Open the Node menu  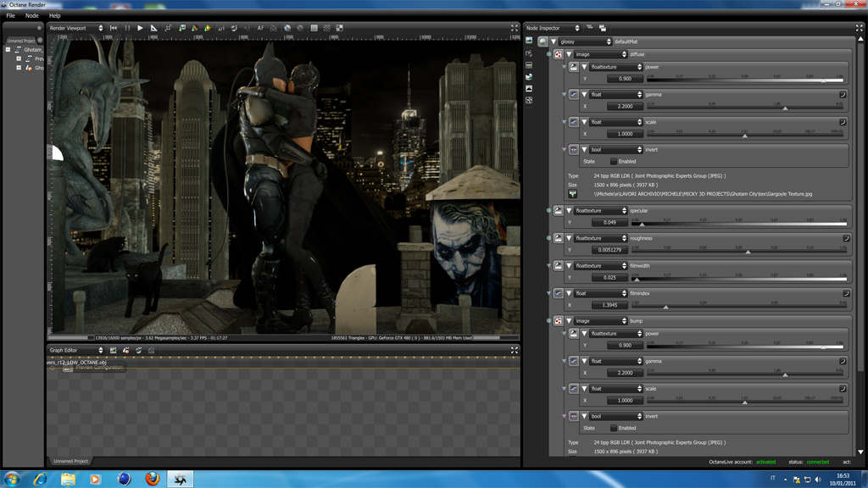point(32,15)
